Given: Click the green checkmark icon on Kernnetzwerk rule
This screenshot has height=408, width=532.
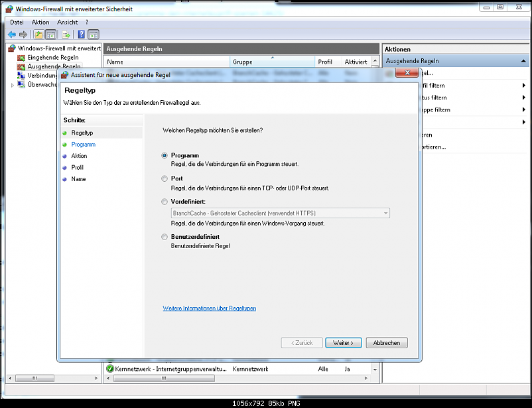Looking at the screenshot, I should tap(109, 369).
